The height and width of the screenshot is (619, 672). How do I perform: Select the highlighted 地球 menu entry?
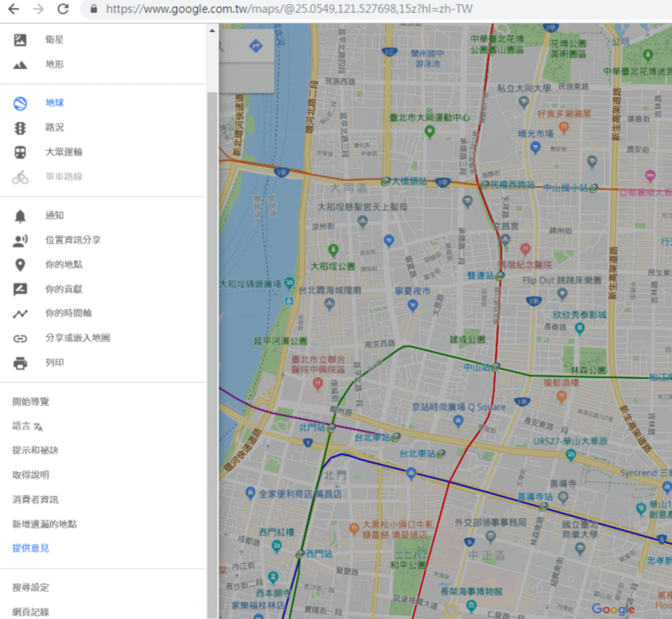[54, 102]
